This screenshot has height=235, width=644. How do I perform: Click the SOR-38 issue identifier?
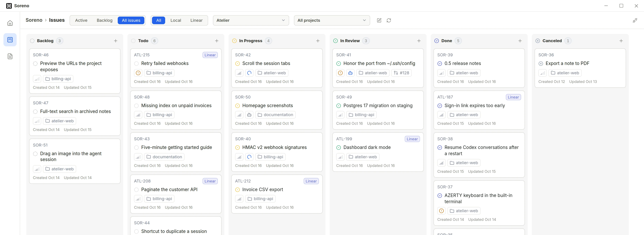coord(445,139)
